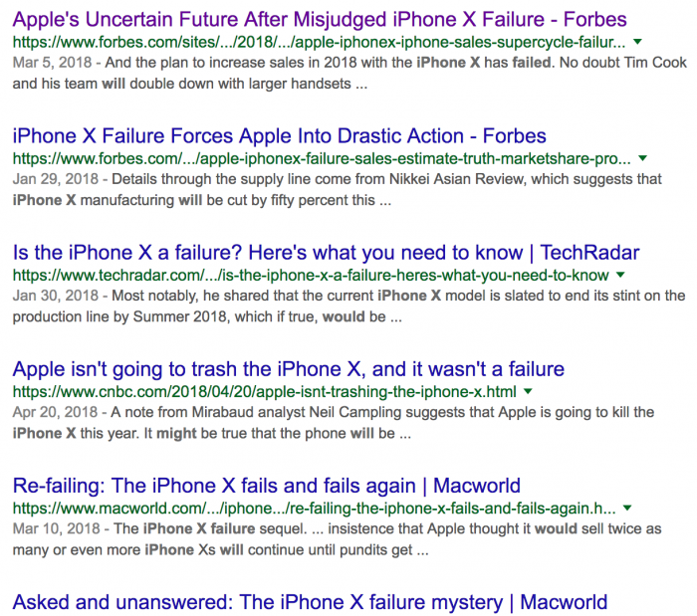Expand the dropdown arrow beside the supercycle-failur Forbes URL
The height and width of the screenshot is (616, 697).
pos(638,42)
